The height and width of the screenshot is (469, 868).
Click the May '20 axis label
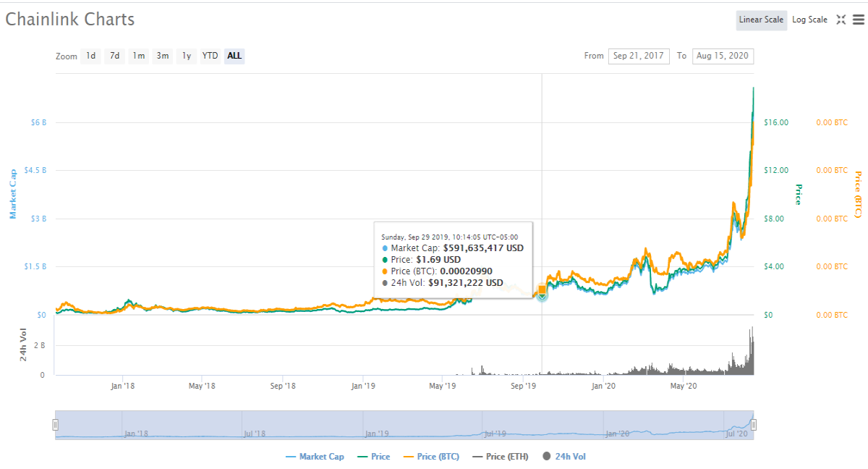pos(684,386)
